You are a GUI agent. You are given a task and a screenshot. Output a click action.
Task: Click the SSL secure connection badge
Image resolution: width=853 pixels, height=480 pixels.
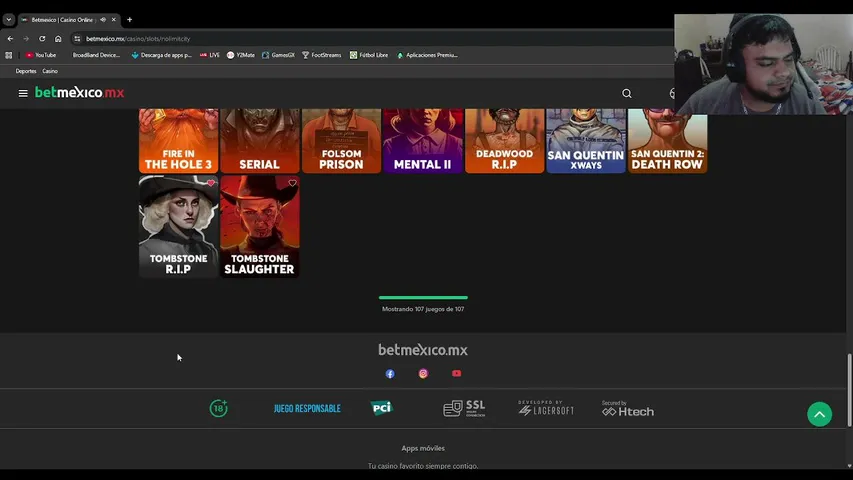(464, 408)
